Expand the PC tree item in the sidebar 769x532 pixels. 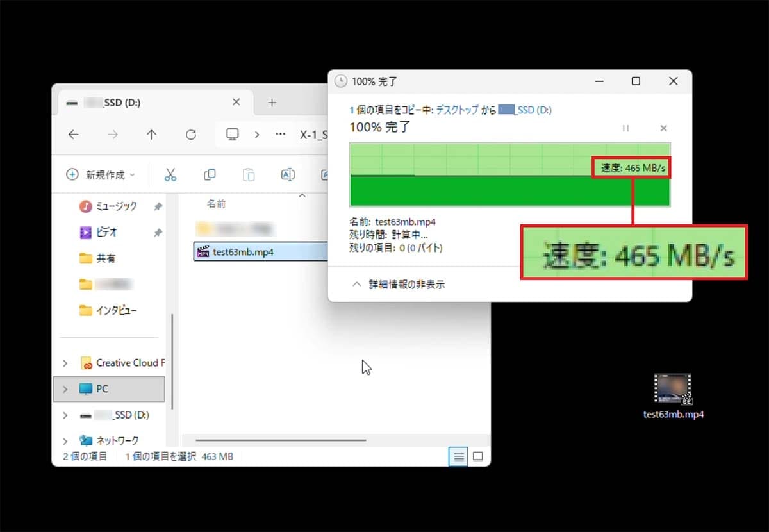coord(64,388)
